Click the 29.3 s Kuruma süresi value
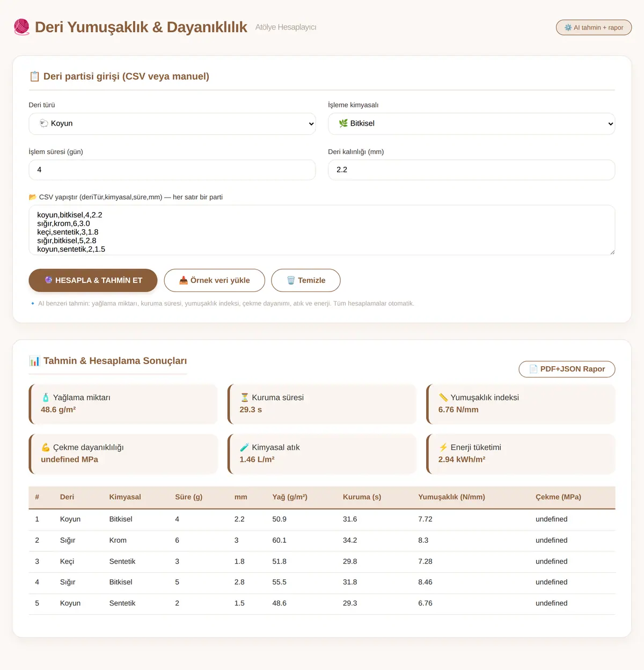The image size is (644, 670). 251,410
